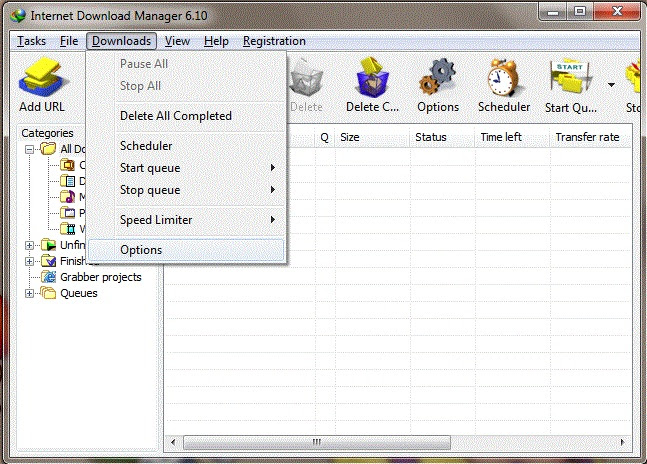Viewport: 647px width, 464px height.
Task: Maximize the Internet Download Manager window
Action: [580, 12]
